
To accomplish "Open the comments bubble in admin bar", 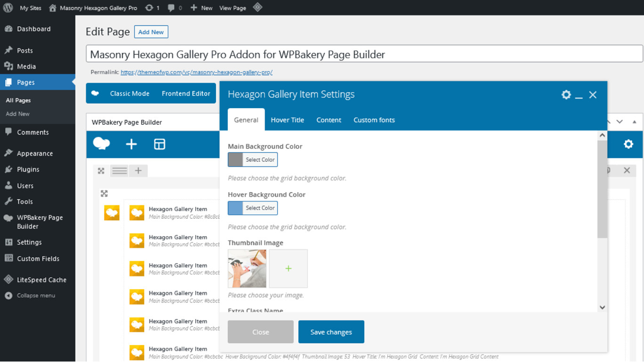I will (175, 8).
